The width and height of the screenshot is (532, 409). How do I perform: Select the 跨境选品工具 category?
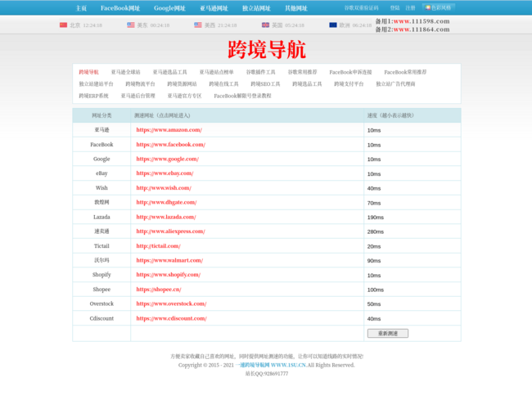[x=307, y=83]
